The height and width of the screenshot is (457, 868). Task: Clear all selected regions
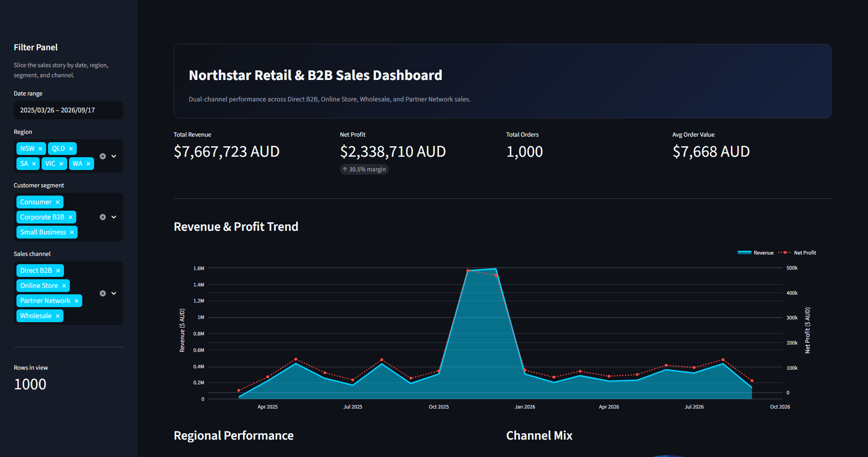point(103,156)
